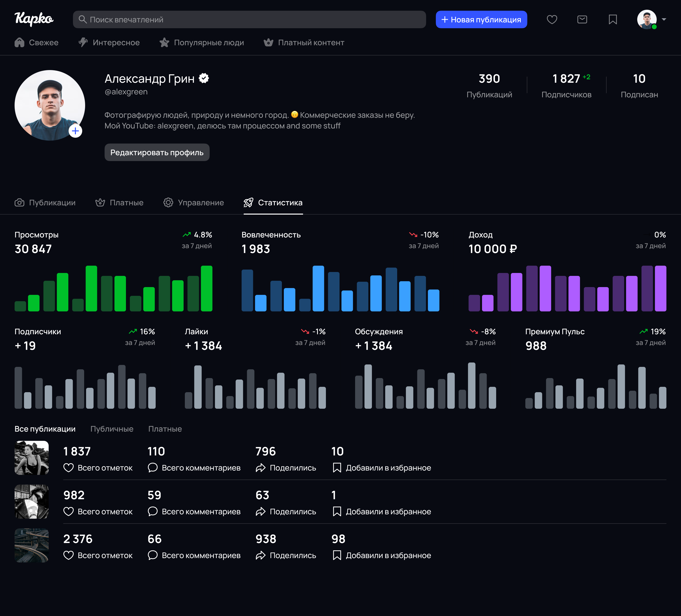
Task: Click the Премиум Пульс value 988
Action: [536, 346]
